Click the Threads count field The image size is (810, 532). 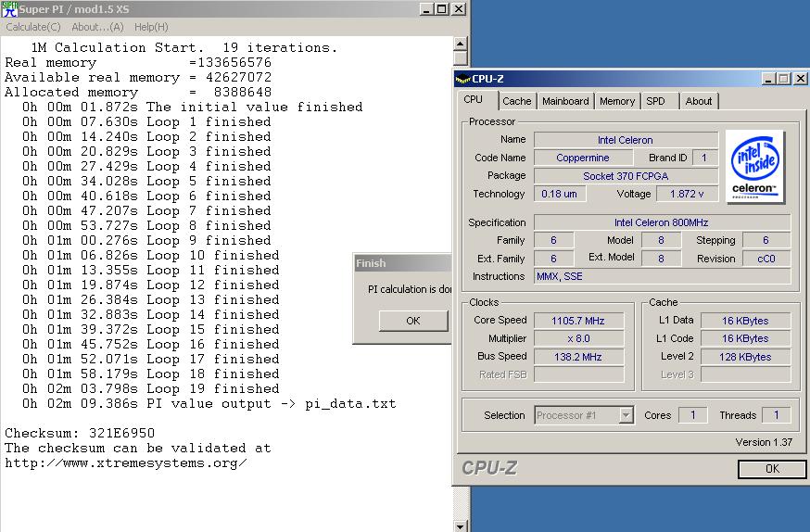tap(776, 414)
